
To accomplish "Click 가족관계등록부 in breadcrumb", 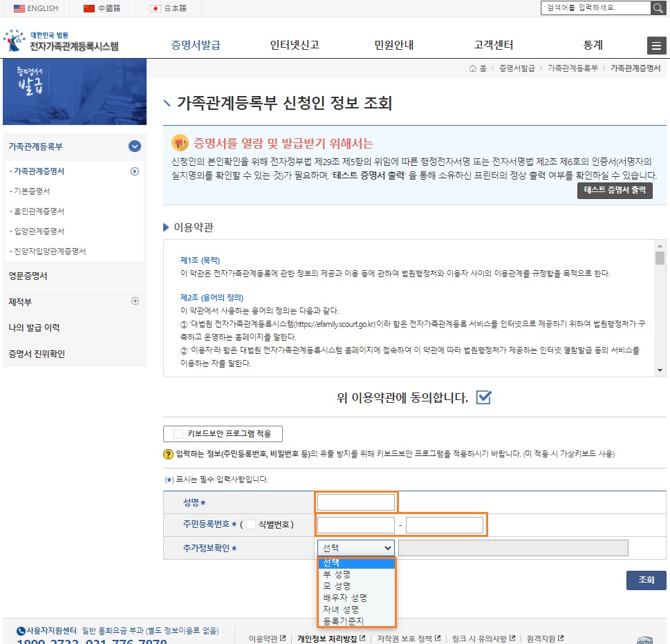I will click(x=573, y=68).
